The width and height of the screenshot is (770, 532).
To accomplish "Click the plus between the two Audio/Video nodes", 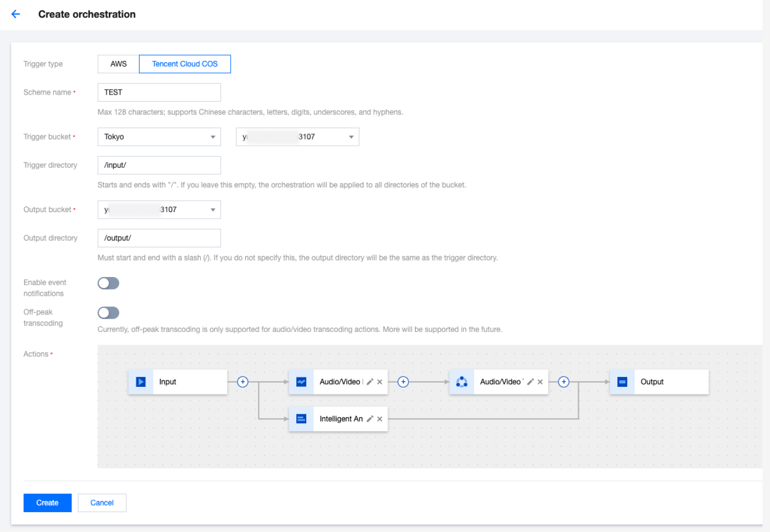I will tap(403, 382).
